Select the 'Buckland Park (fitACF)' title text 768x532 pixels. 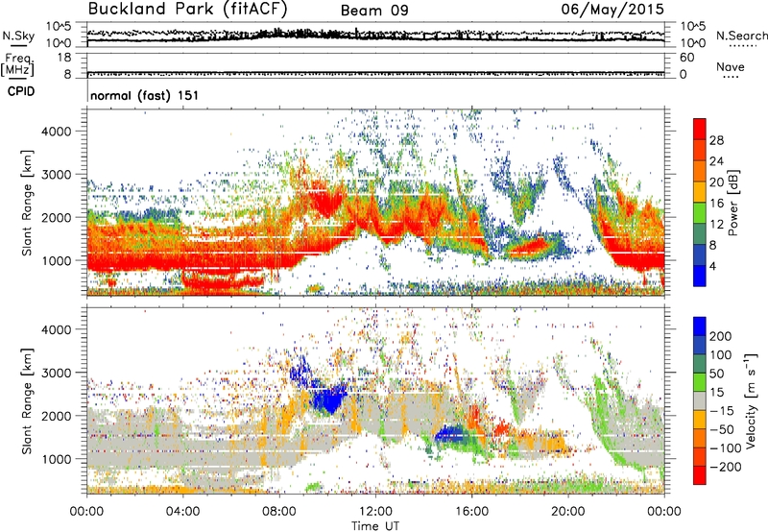[188, 9]
